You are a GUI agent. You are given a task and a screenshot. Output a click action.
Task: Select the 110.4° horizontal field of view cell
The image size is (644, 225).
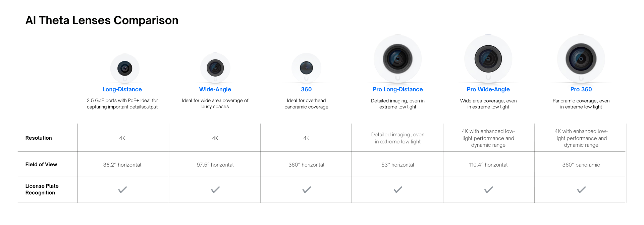pos(488,165)
